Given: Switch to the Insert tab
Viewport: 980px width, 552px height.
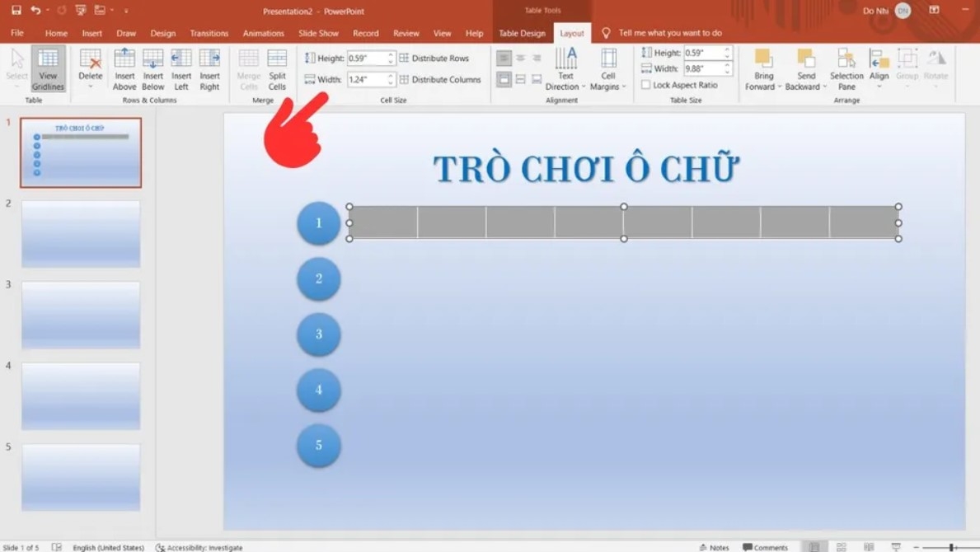Looking at the screenshot, I should tap(91, 33).
